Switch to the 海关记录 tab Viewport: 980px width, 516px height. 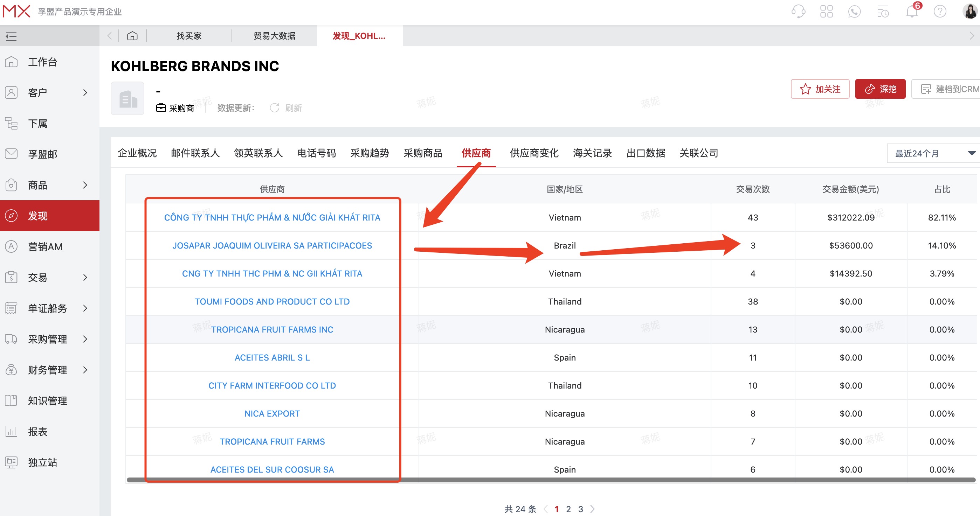(x=592, y=153)
